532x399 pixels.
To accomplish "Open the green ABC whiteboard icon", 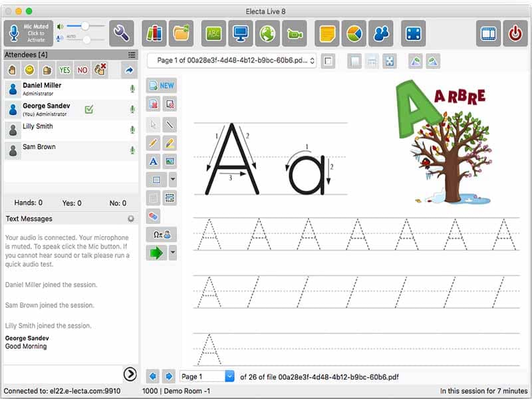I will pyautogui.click(x=213, y=33).
